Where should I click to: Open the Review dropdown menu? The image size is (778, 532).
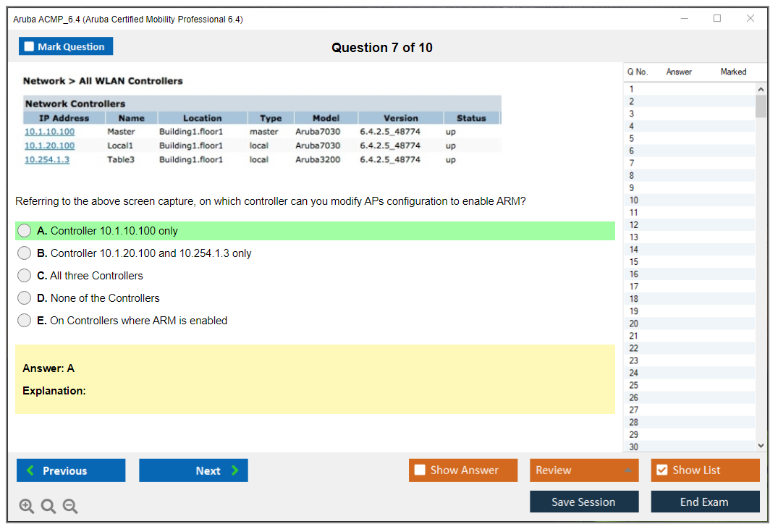click(x=584, y=470)
